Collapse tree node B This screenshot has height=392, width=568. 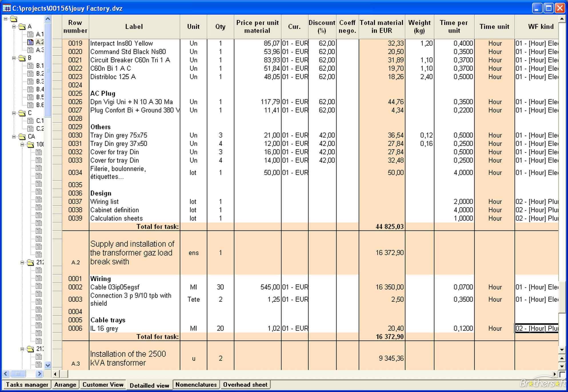[x=14, y=58]
